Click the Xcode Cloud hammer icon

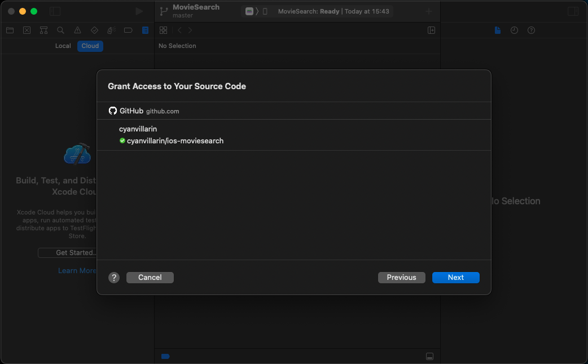coord(77,154)
